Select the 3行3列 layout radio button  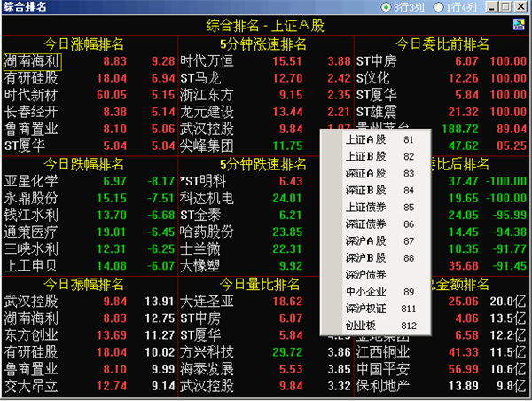403,7
